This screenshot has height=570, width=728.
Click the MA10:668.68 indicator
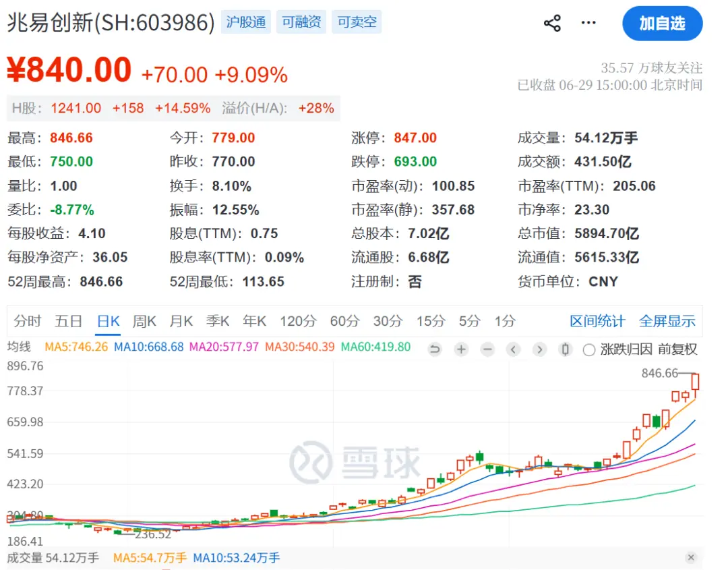click(149, 347)
